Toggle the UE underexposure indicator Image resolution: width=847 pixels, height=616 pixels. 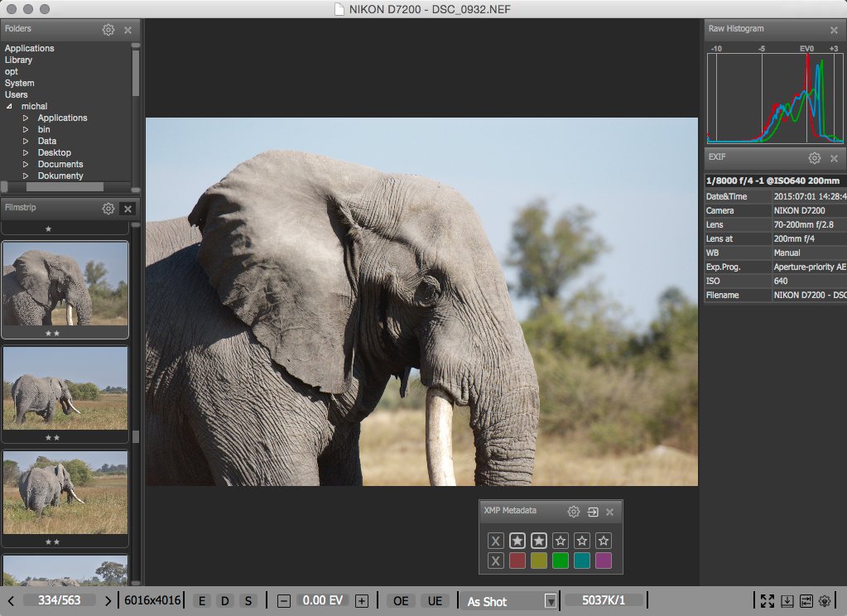coord(435,601)
